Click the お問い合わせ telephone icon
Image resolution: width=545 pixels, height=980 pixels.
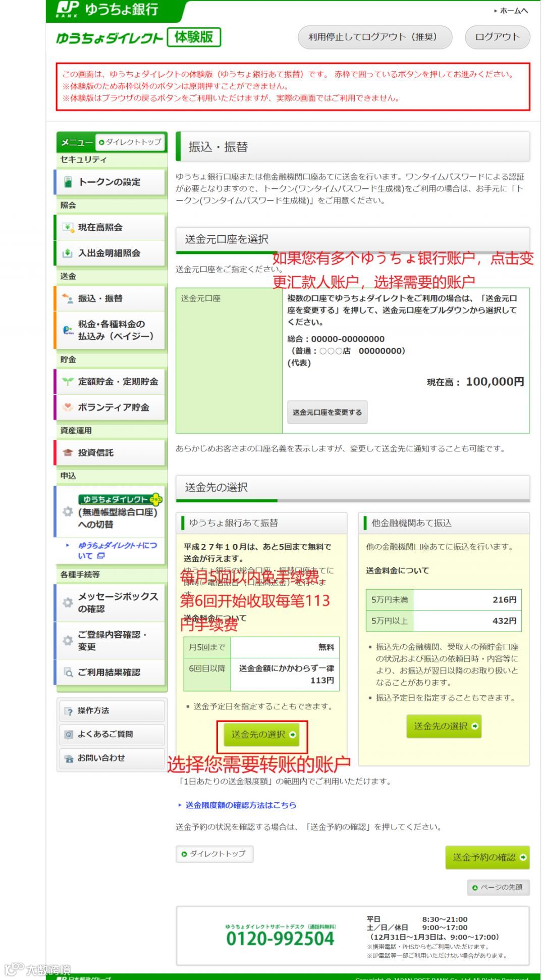pyautogui.click(x=69, y=758)
